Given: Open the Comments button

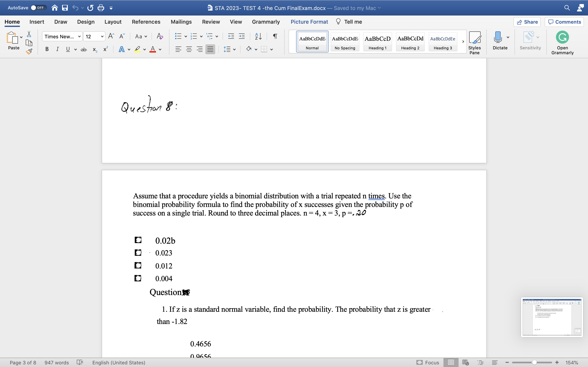Looking at the screenshot, I should [565, 22].
